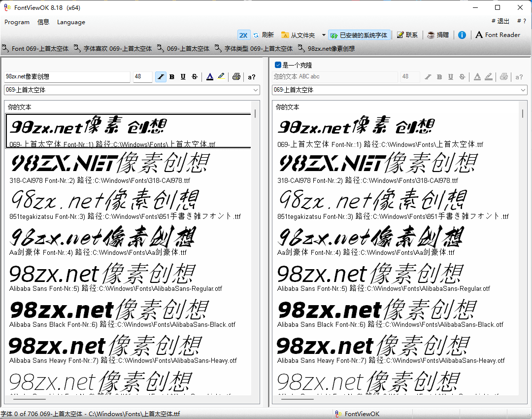Click the 刷新 refresh button
Screen dimensions: 532x419
point(264,35)
